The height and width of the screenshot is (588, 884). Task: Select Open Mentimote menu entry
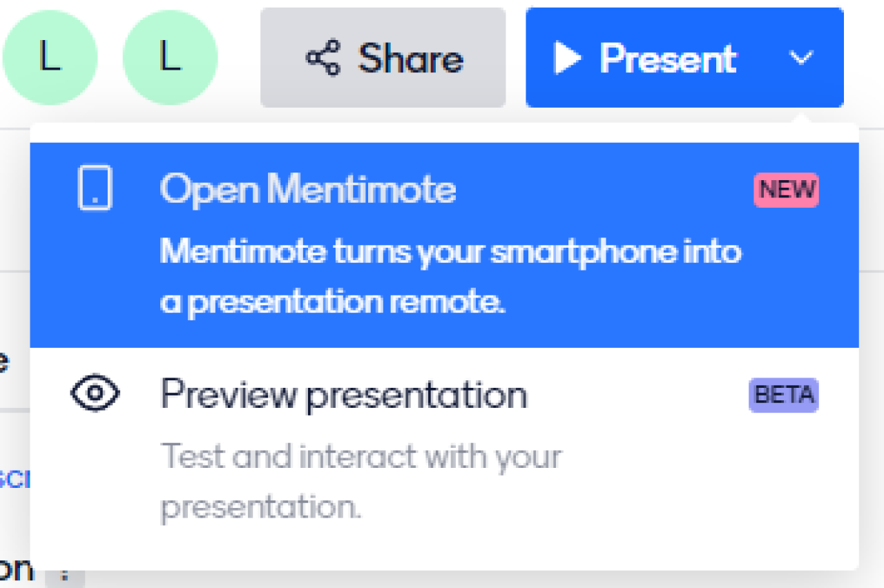tap(308, 189)
